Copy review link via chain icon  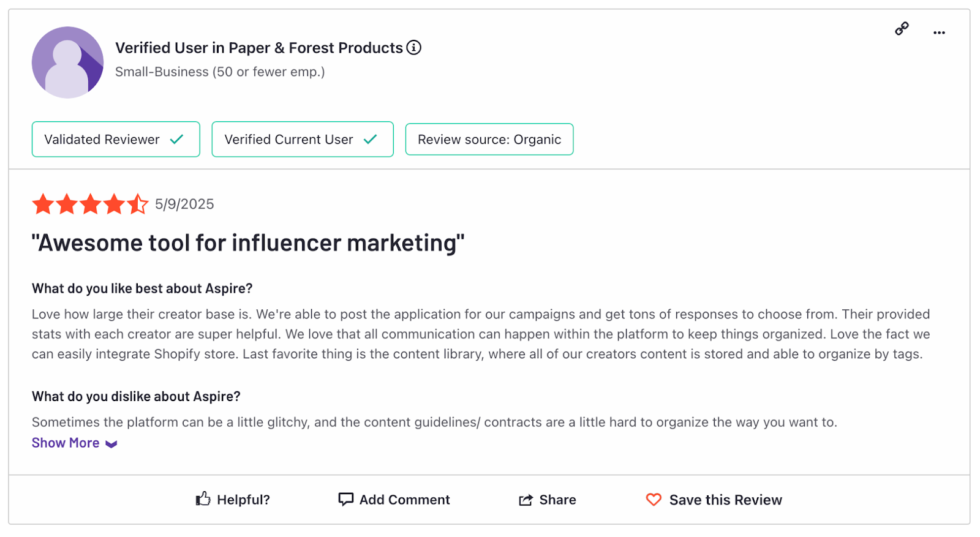tap(902, 29)
